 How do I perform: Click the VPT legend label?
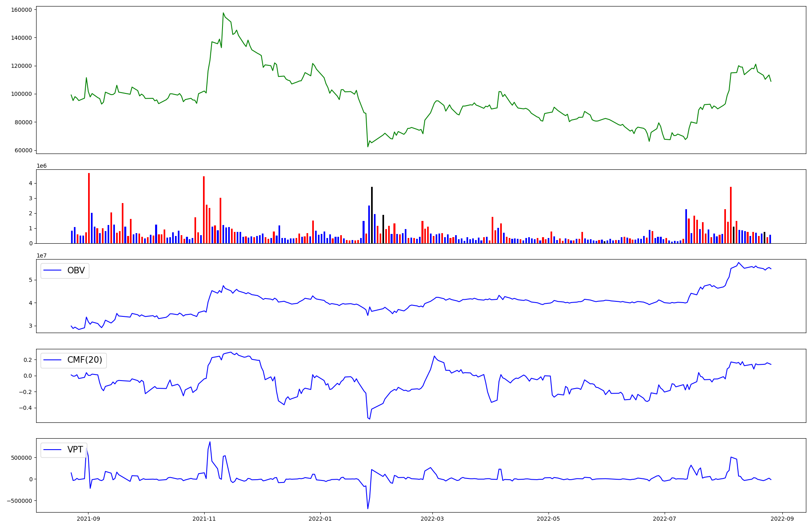point(75,450)
